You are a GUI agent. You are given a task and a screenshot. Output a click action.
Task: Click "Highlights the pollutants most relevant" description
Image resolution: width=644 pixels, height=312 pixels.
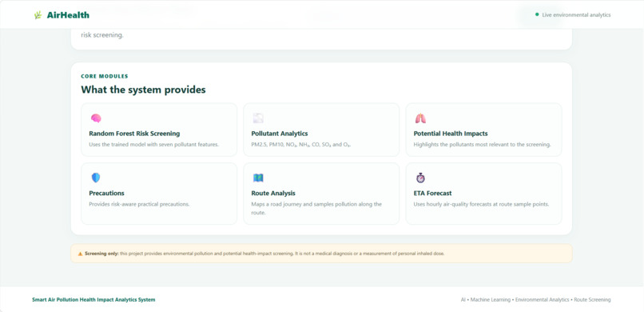[x=482, y=145]
